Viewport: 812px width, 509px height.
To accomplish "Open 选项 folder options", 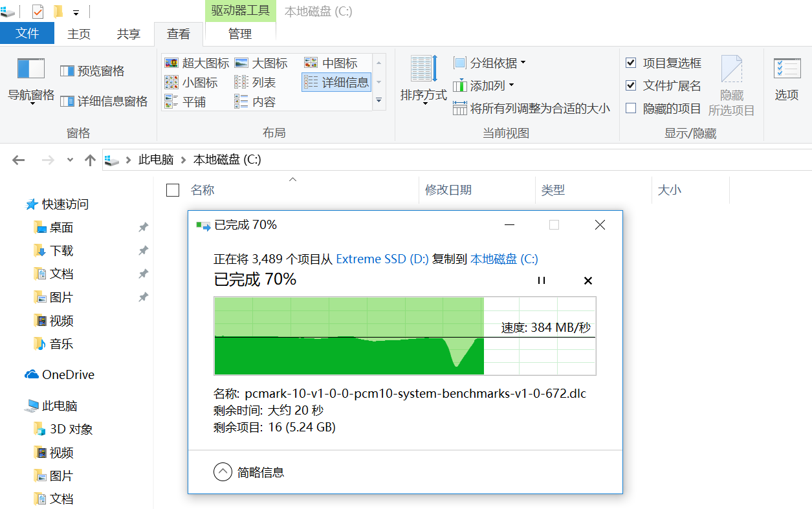I will coord(787,79).
